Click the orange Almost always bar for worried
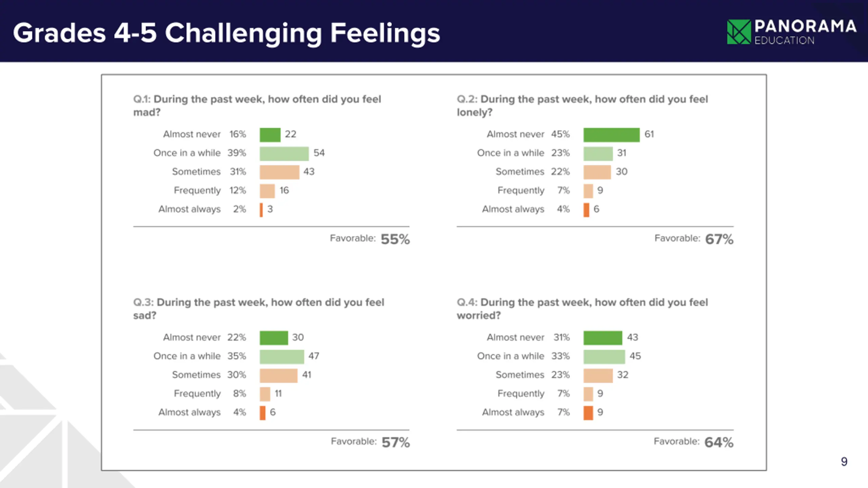This screenshot has height=488, width=868. [x=588, y=412]
